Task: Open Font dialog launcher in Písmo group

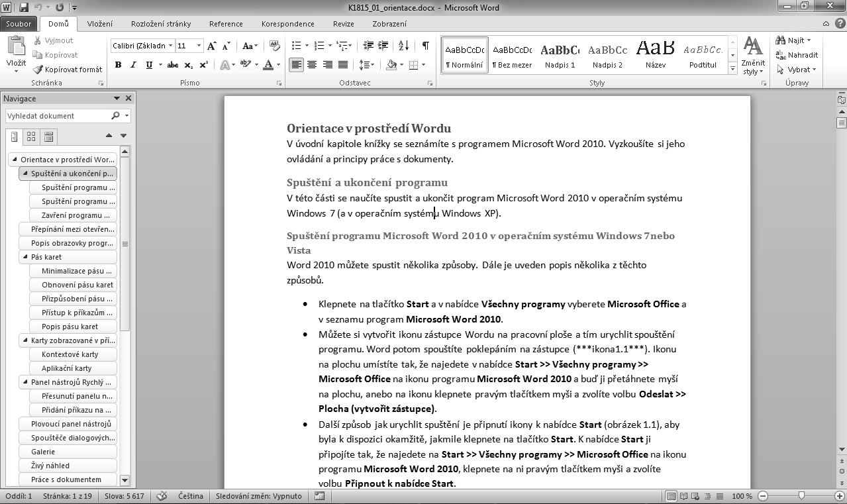Action: pos(279,83)
